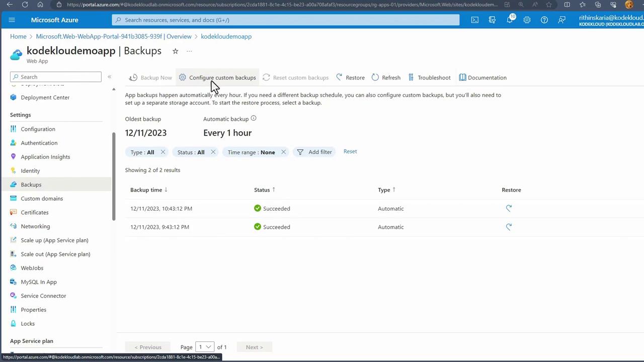This screenshot has width=644, height=362.
Task: Click the Microsoft Azure logo text
Action: [54, 20]
